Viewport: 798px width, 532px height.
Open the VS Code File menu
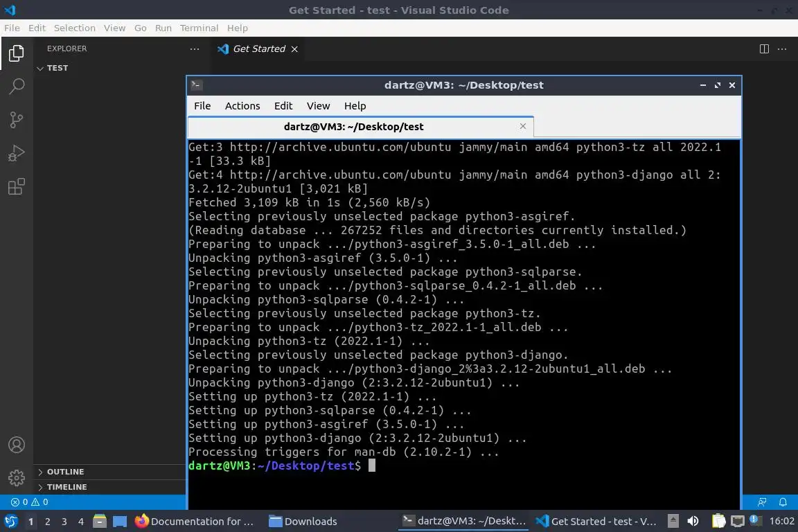click(x=12, y=28)
